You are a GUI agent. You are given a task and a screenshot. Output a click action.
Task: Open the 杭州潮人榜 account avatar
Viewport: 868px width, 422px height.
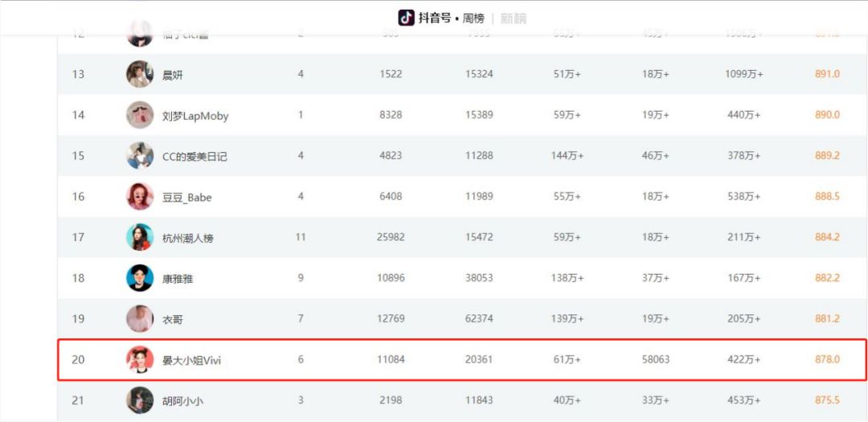[x=140, y=237]
